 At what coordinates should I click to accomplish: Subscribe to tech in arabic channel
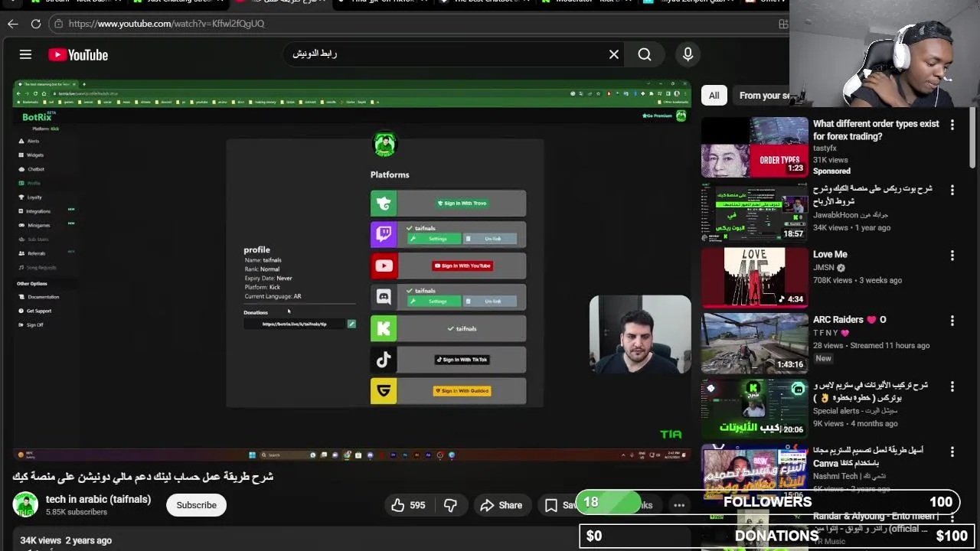coord(196,505)
